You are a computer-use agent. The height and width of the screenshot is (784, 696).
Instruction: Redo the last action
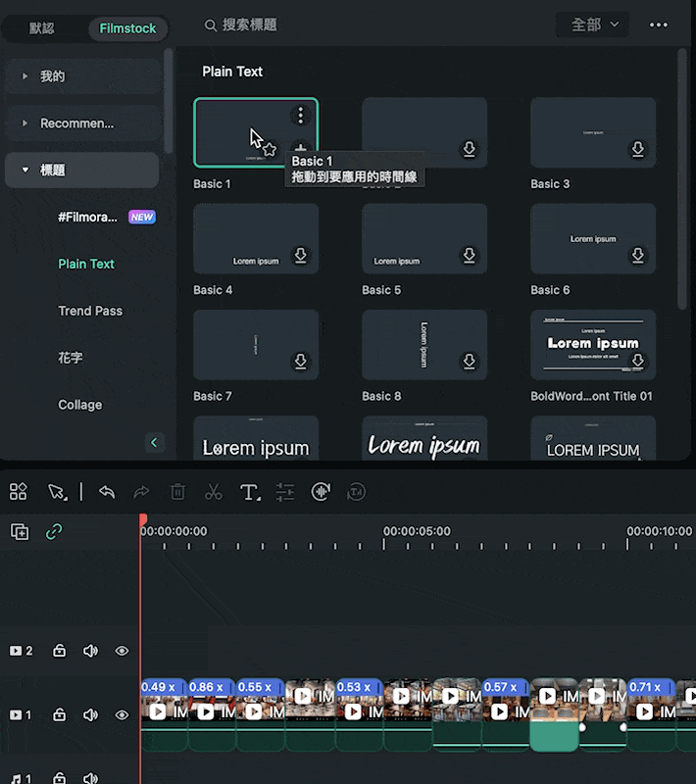pyautogui.click(x=141, y=492)
